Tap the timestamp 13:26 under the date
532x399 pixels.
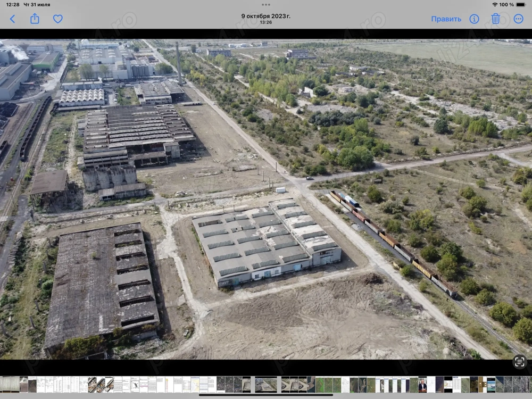(x=266, y=23)
